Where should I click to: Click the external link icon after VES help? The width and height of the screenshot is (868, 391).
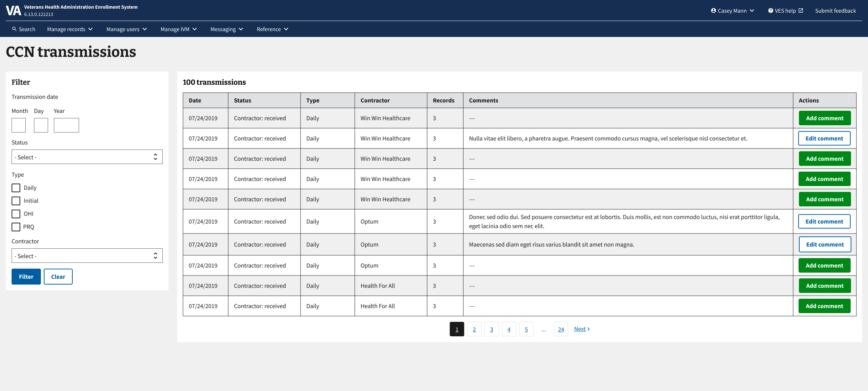(x=801, y=10)
